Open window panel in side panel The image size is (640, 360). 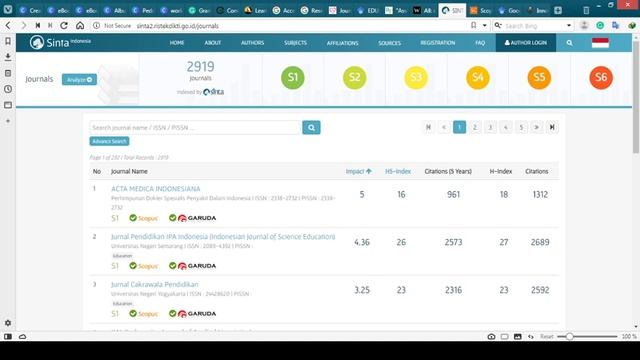(x=8, y=105)
